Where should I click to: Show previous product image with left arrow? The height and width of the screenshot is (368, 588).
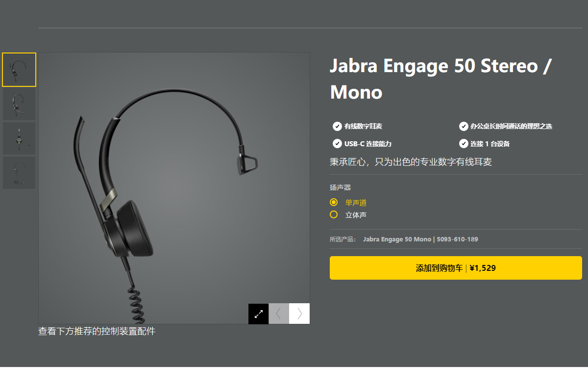[279, 314]
